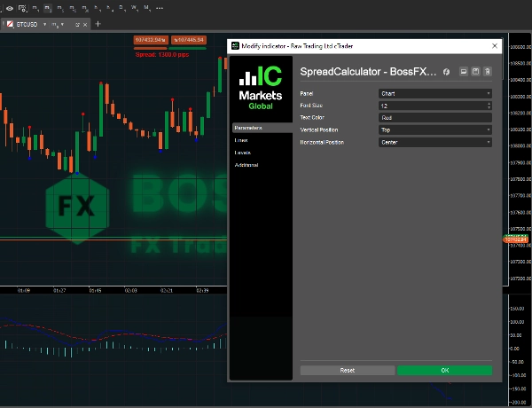Add a new chart tab with plus
This screenshot has width=532, height=408.
click(98, 24)
